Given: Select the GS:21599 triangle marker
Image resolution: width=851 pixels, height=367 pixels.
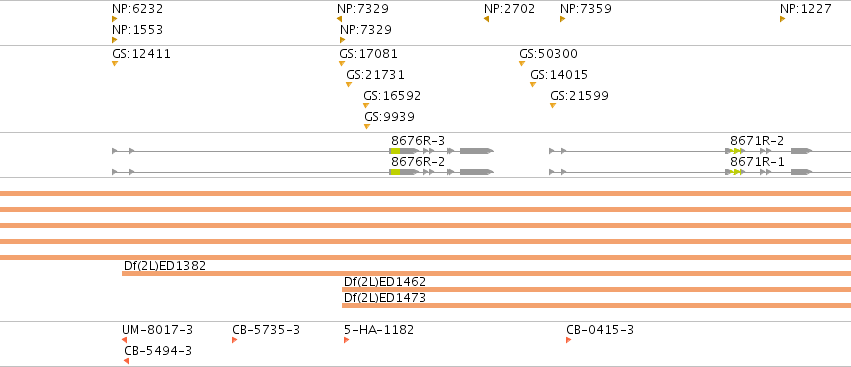Looking at the screenshot, I should (x=552, y=105).
